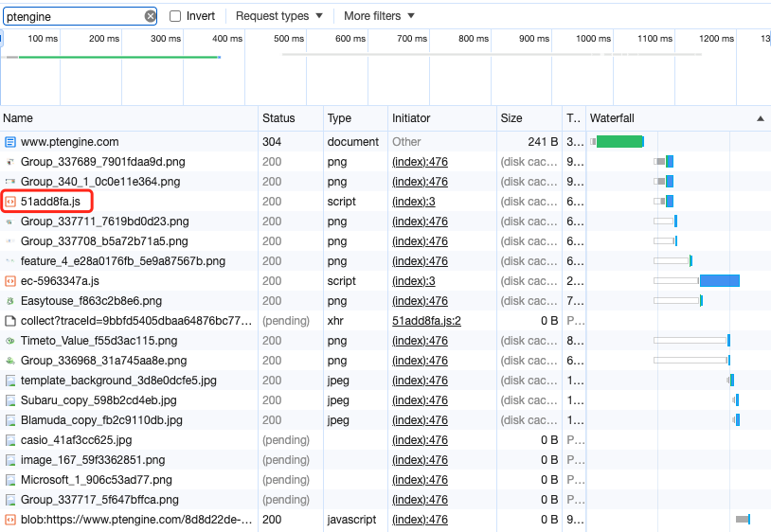The width and height of the screenshot is (771, 532).
Task: Sort by the Initiator column header
Action: point(411,118)
